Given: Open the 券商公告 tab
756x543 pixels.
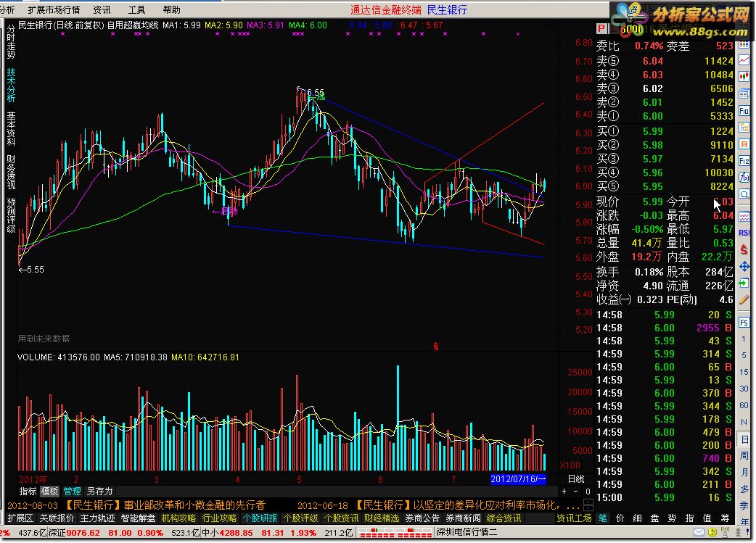Looking at the screenshot, I should point(422,518).
